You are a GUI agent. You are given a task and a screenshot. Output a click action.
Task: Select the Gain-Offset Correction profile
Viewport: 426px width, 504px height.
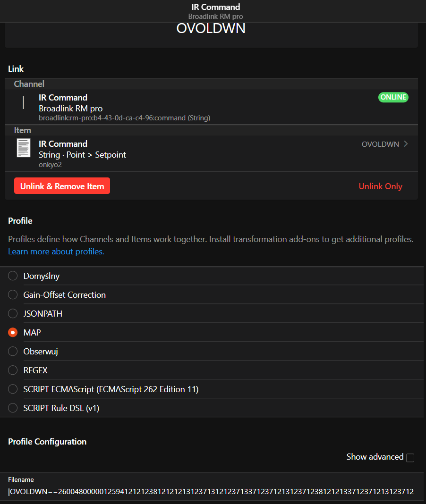pyautogui.click(x=13, y=295)
